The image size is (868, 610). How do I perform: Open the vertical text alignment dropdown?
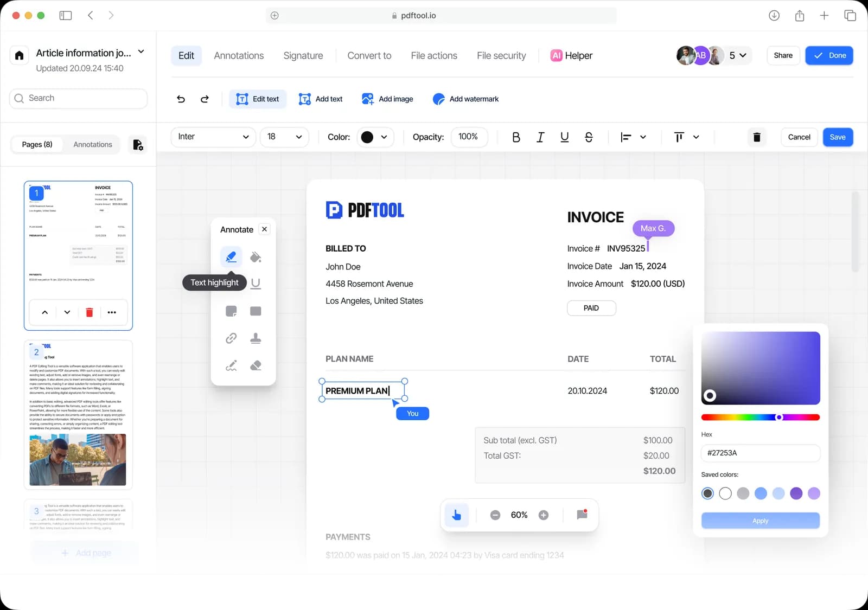click(x=686, y=137)
